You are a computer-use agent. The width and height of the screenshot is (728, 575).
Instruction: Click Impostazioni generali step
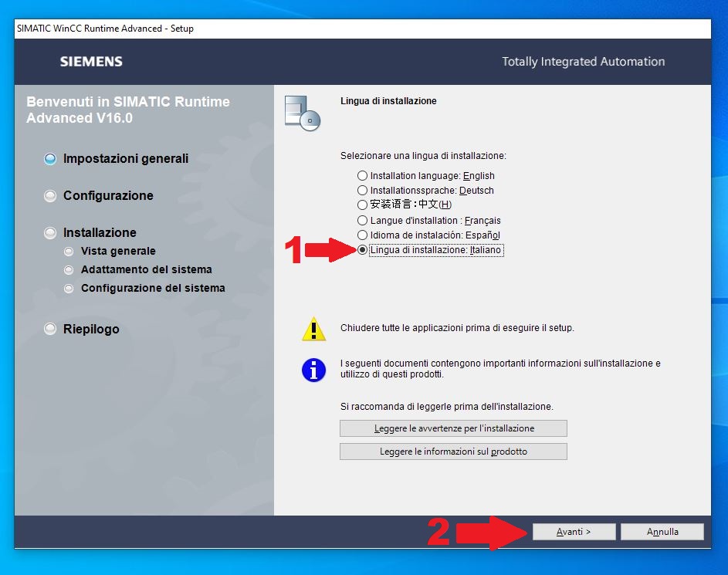click(x=125, y=159)
